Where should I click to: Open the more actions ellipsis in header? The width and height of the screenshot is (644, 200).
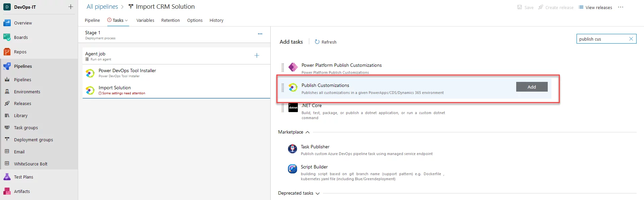621,7
